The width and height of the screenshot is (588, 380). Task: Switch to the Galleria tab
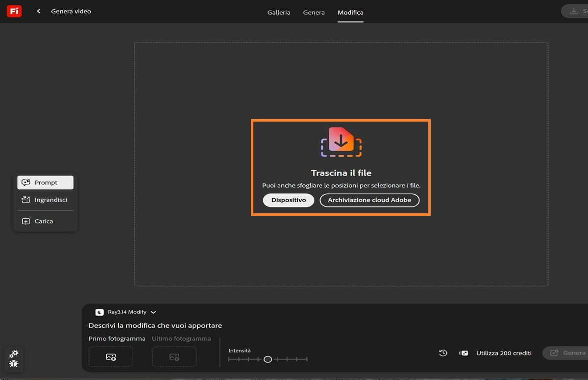point(279,12)
